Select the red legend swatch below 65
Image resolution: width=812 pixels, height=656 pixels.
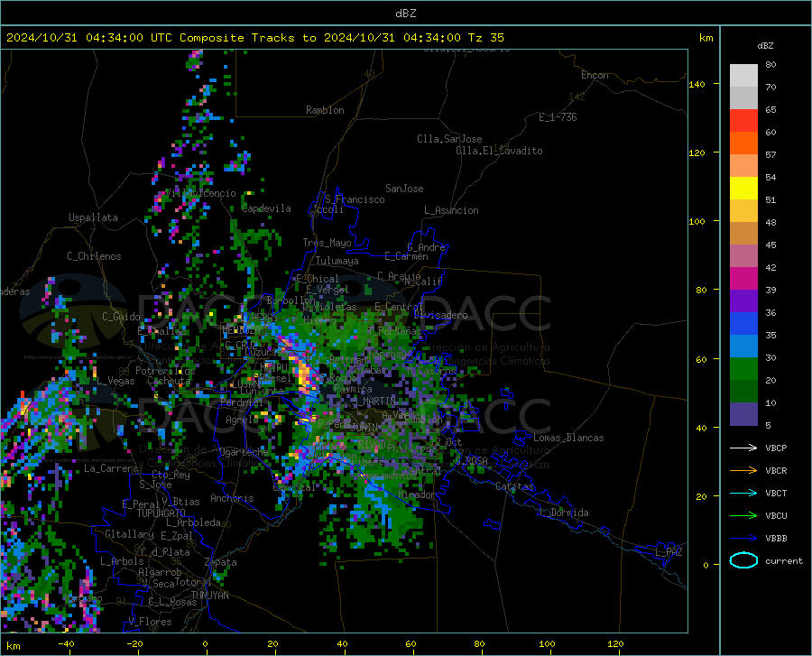(743, 121)
